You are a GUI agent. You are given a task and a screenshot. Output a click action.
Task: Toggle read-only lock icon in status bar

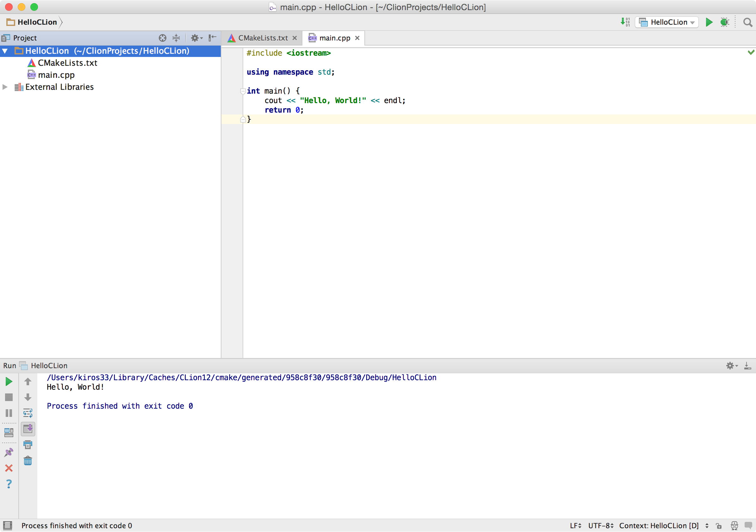coord(719,526)
